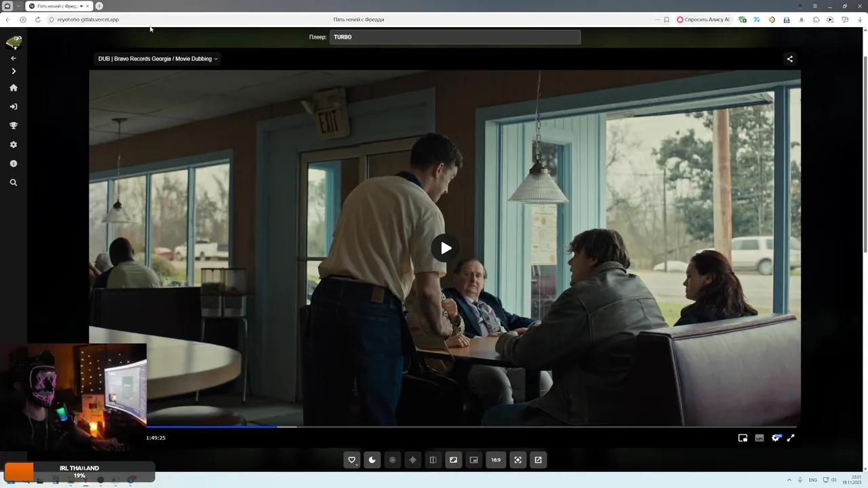Image resolution: width=868 pixels, height=488 pixels.
Task: Click the sidebar login icon
Action: click(13, 106)
